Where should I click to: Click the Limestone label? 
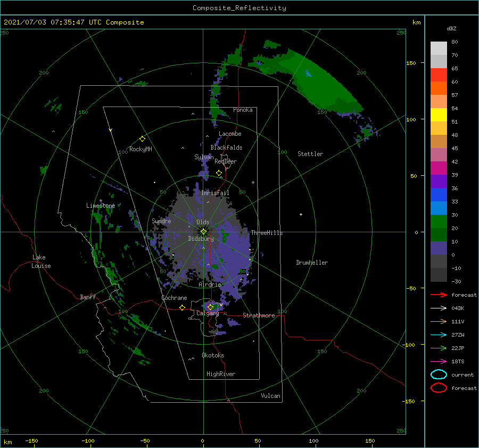coord(101,206)
